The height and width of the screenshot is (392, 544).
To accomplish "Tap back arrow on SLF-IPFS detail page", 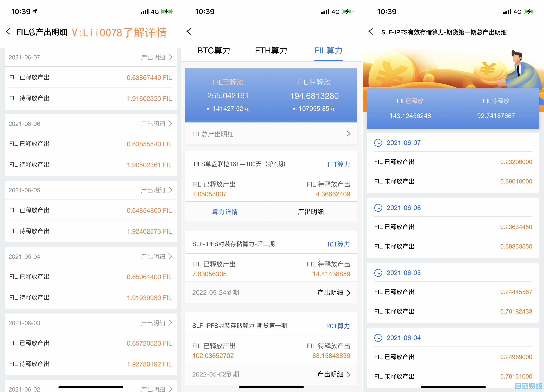I will (x=371, y=31).
